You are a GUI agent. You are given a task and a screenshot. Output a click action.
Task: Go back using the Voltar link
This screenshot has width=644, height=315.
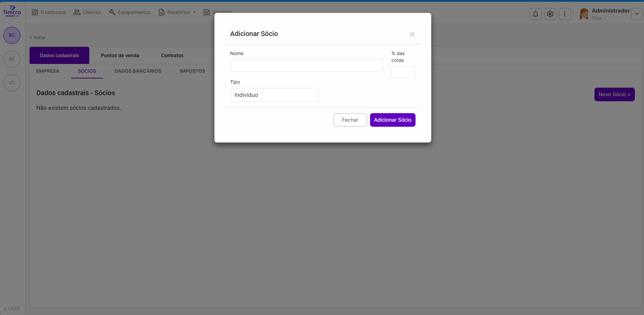(38, 38)
